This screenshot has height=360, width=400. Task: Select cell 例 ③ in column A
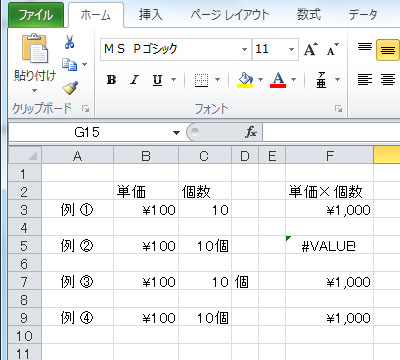[x=77, y=282]
